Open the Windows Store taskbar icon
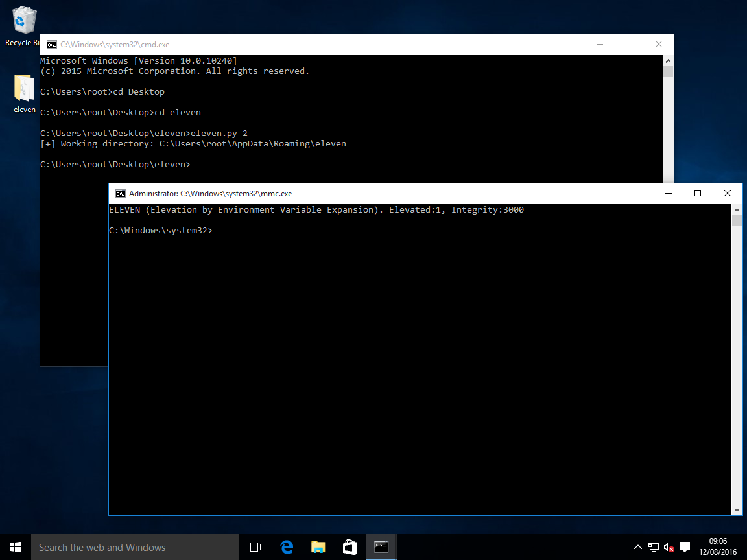The height and width of the screenshot is (560, 747). point(350,547)
